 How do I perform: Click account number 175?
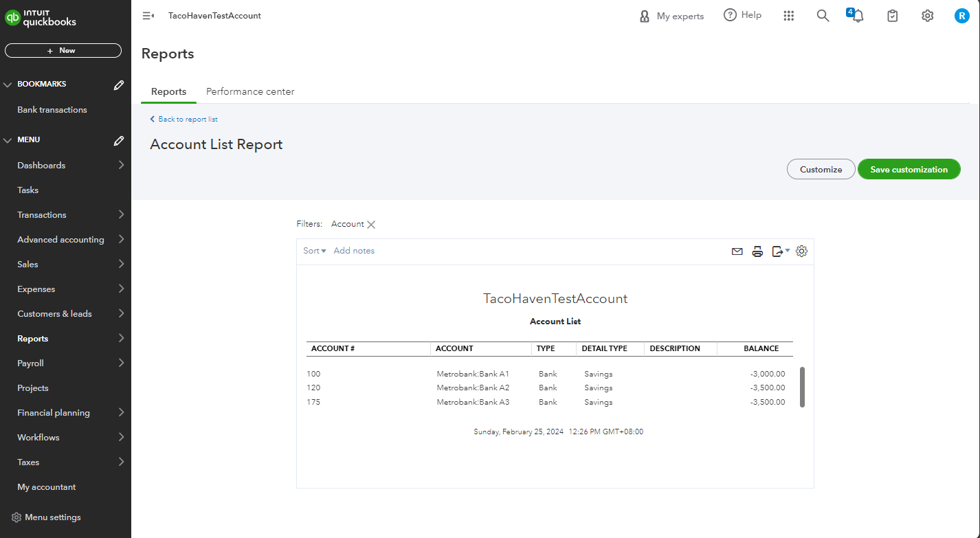coord(313,403)
